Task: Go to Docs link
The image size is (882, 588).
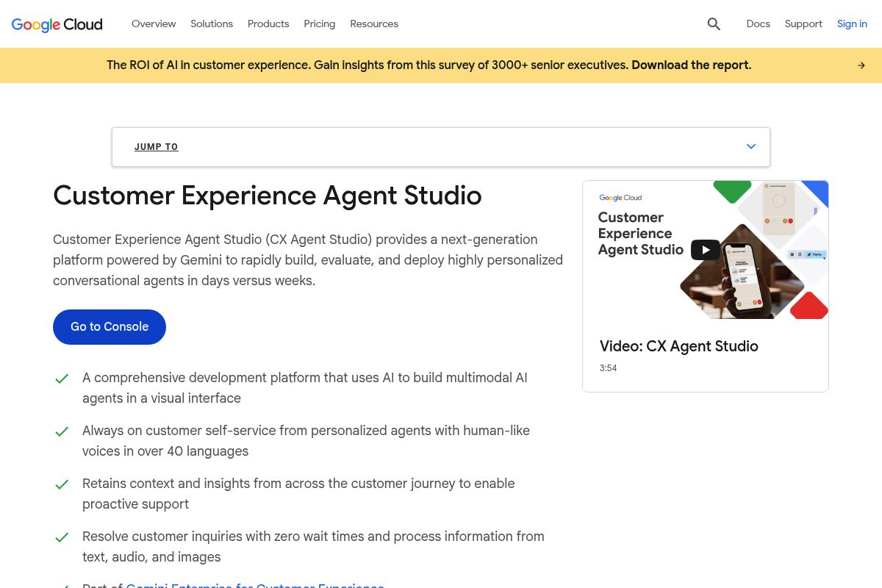Action: 759,24
